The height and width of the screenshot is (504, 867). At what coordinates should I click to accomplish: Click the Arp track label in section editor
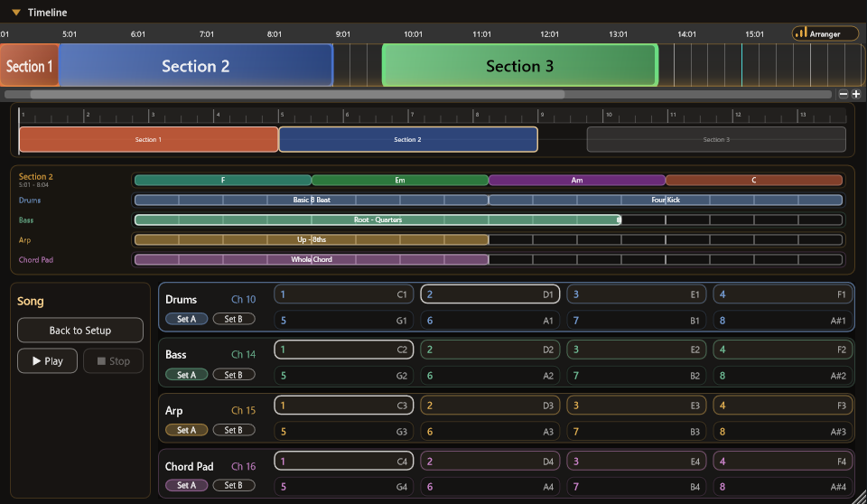(x=25, y=240)
